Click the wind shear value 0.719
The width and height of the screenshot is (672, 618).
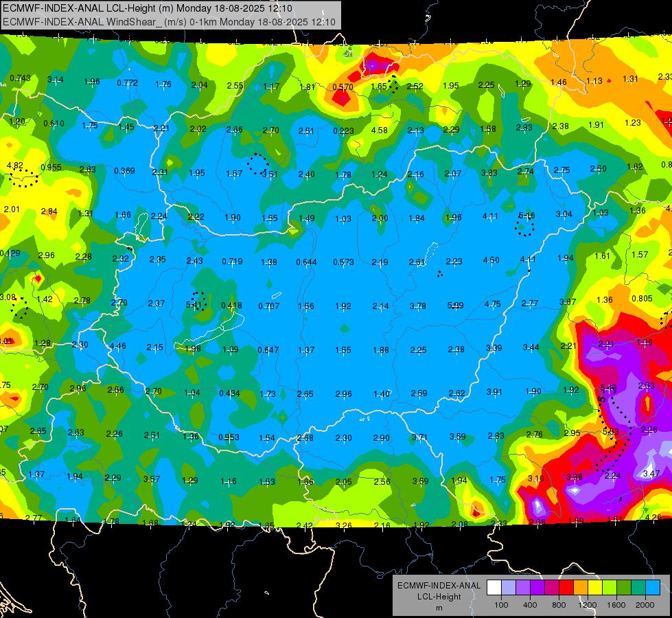(232, 261)
